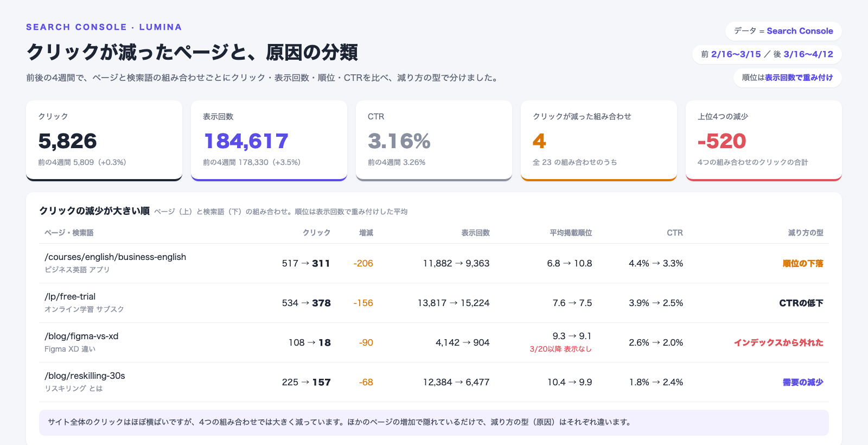
Task: Click the search term ビジネス英語 アプリ
Action: (77, 270)
